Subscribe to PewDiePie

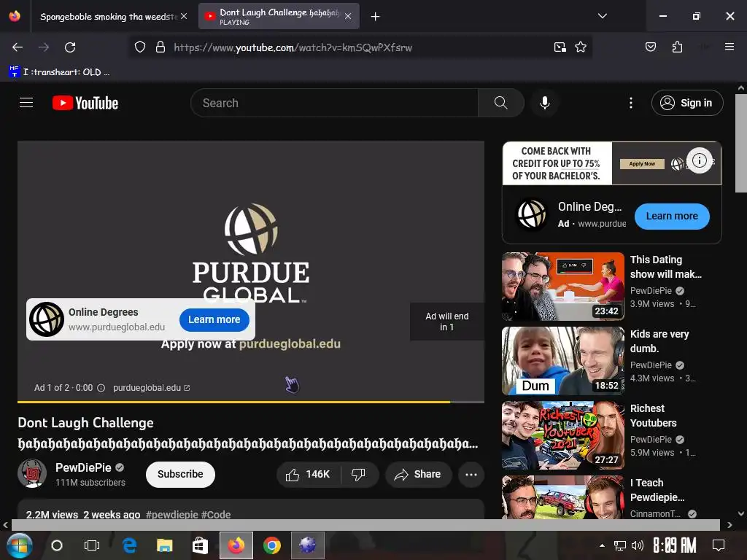tap(181, 474)
